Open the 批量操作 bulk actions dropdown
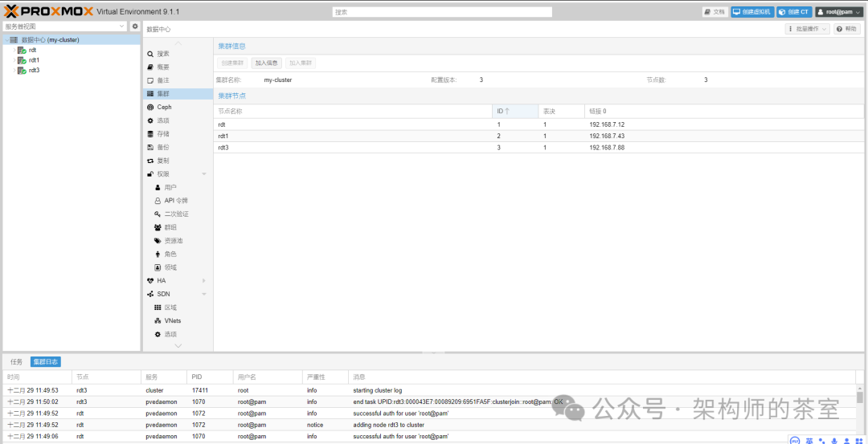 click(x=807, y=29)
